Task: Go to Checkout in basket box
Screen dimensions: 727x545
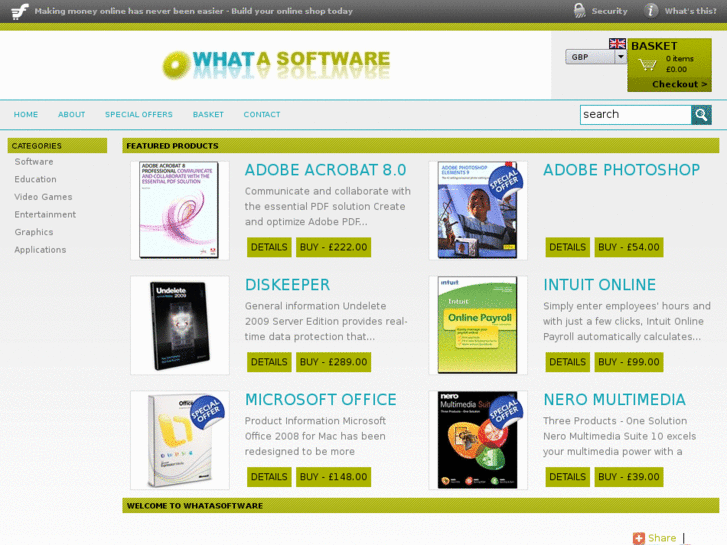Action: (x=679, y=84)
